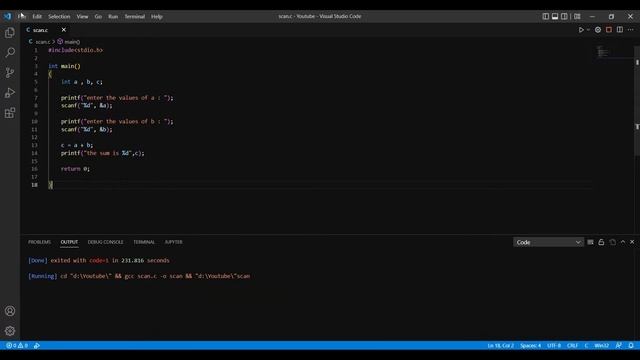
Task: Switch to the Jupyter panel tab
Action: 173,242
